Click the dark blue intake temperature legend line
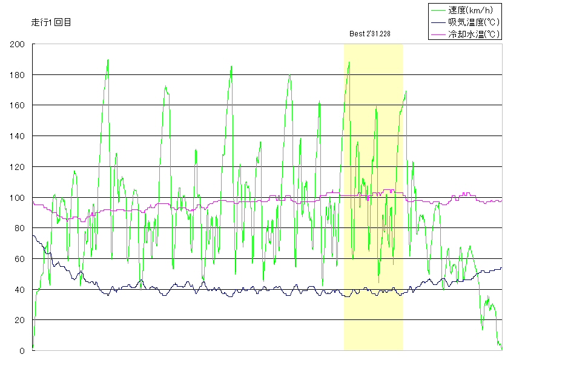 [438, 22]
